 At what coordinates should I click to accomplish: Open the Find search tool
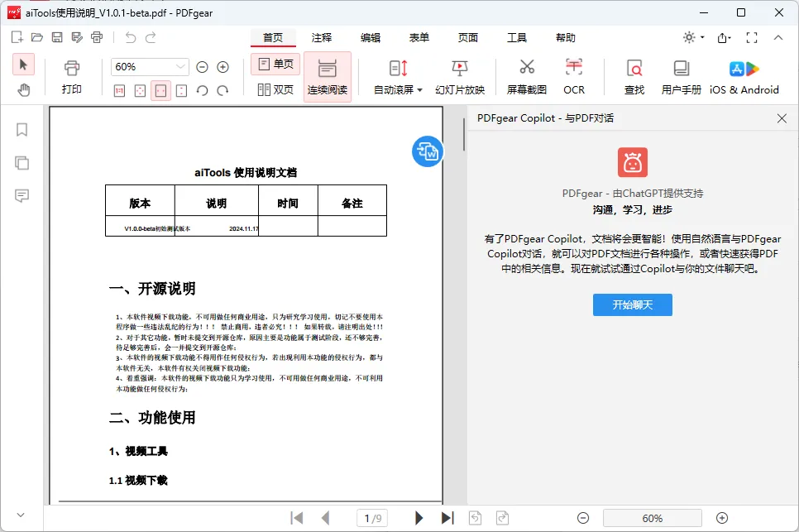[x=634, y=76]
